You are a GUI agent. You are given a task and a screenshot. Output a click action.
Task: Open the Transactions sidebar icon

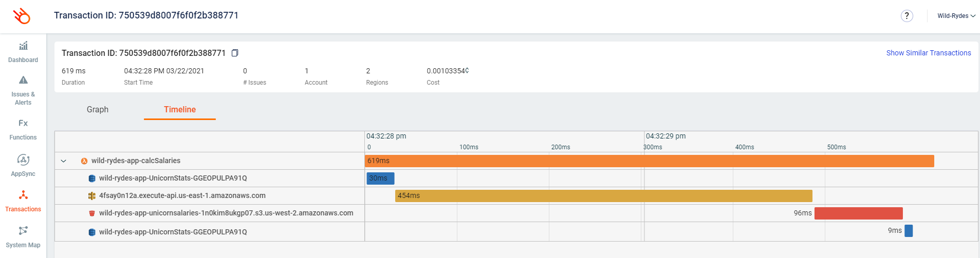click(23, 195)
